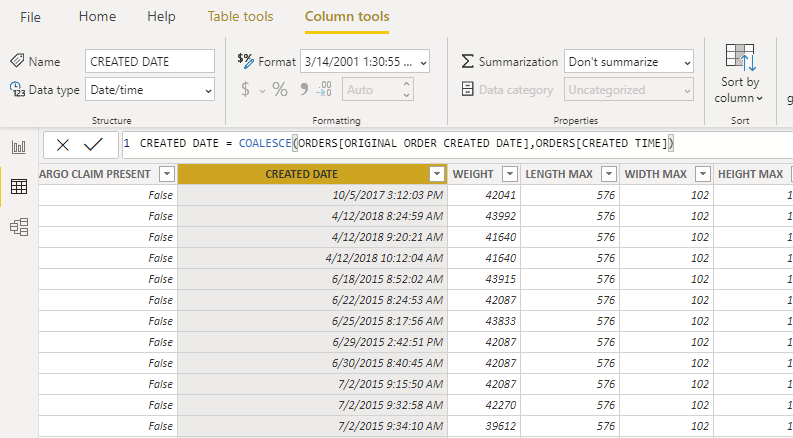The image size is (793, 438).
Task: Open ARGO CLAIM PRESENT filter dropdown
Action: (x=166, y=174)
